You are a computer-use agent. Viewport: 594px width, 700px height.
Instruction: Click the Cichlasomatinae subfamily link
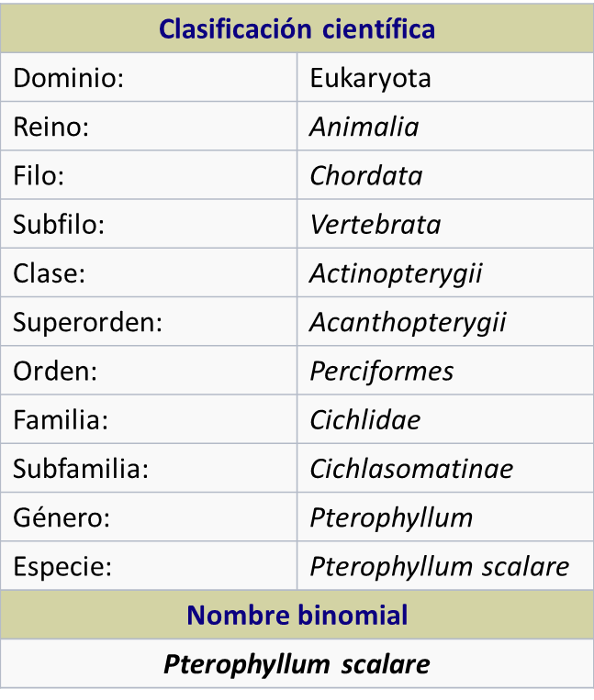point(411,469)
